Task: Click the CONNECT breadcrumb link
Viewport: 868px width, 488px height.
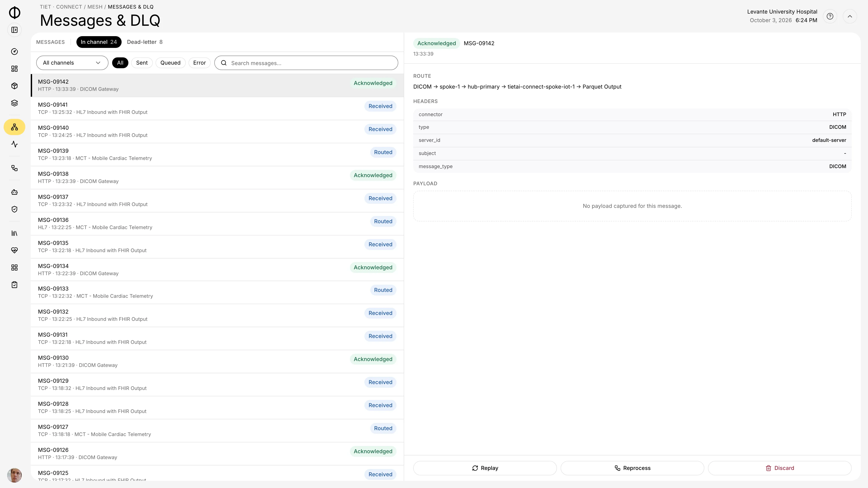Action: point(69,7)
